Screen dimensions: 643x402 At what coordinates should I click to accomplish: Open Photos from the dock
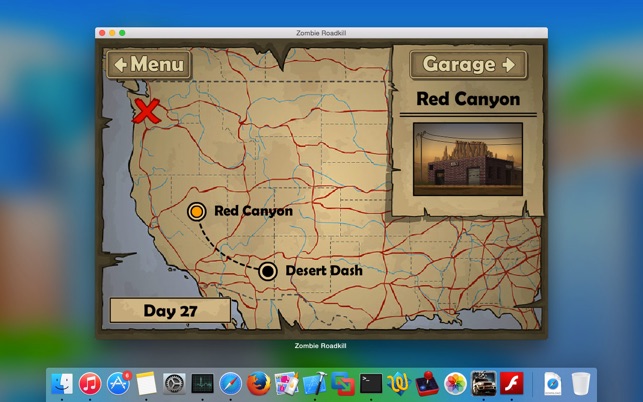455,384
